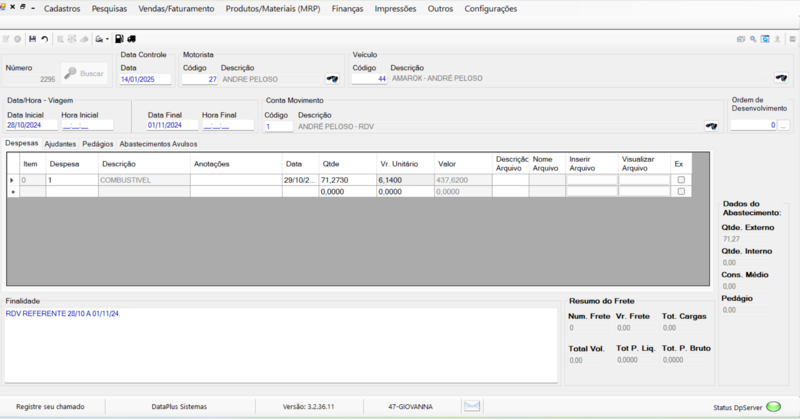Click the Valor cell 437,6200
Image resolution: width=800 pixels, height=419 pixels.
point(463,180)
